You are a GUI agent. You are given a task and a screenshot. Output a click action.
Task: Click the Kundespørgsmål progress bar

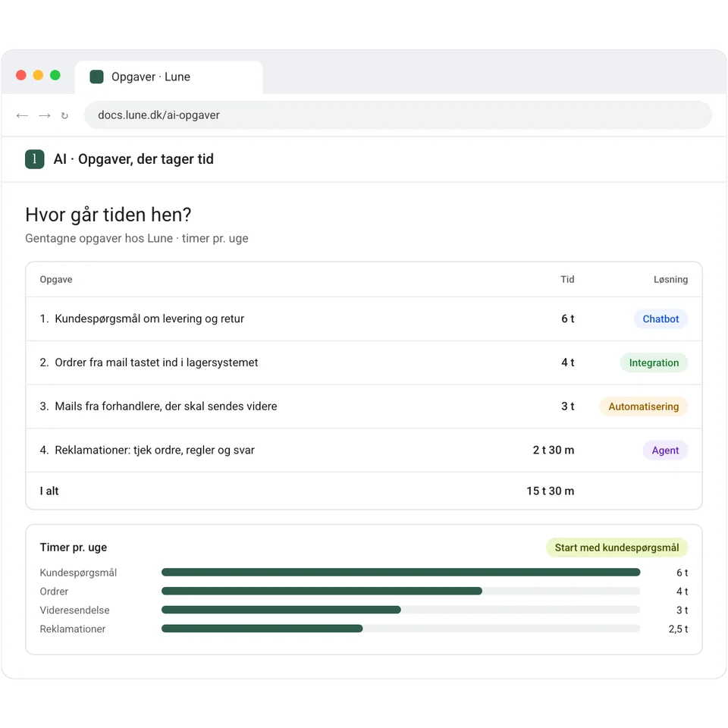(x=400, y=573)
